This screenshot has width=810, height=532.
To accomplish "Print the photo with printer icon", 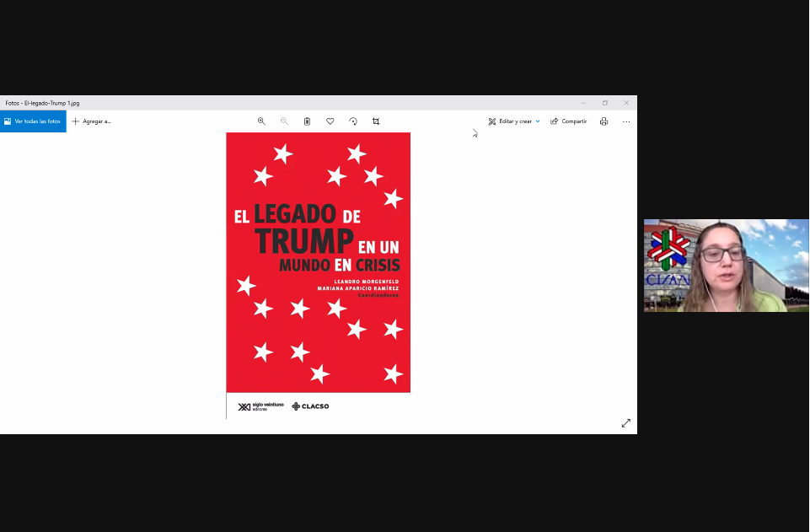I will [603, 121].
